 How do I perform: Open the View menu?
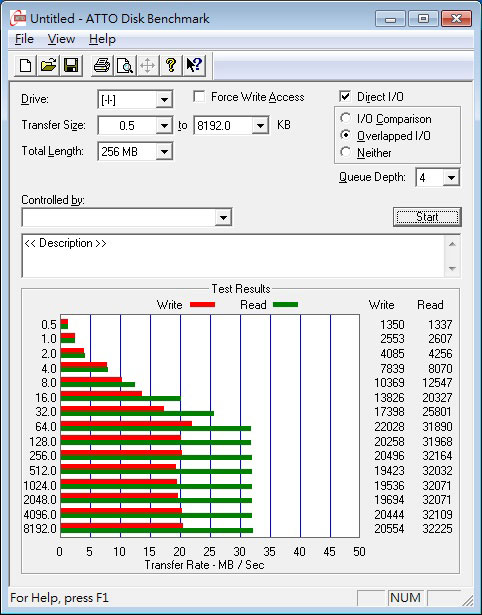(61, 39)
